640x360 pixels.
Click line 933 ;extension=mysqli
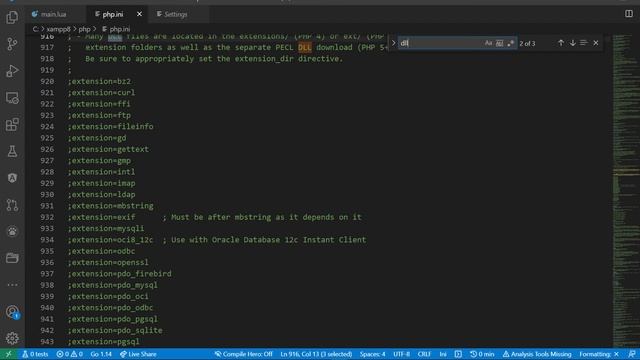(x=106, y=229)
